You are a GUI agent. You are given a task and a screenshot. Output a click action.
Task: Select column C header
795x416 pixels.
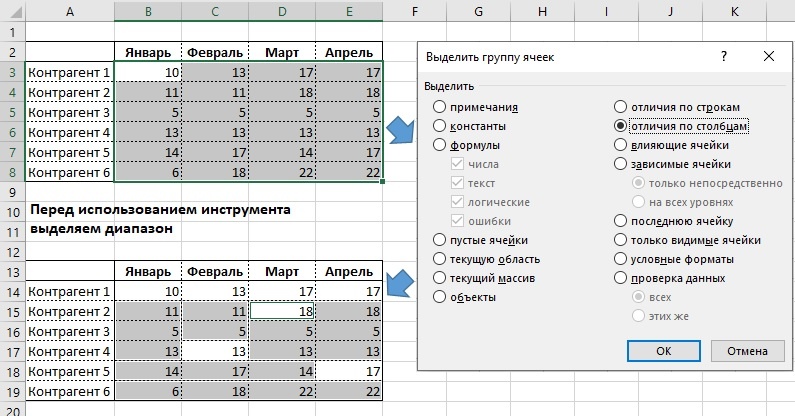coord(215,11)
